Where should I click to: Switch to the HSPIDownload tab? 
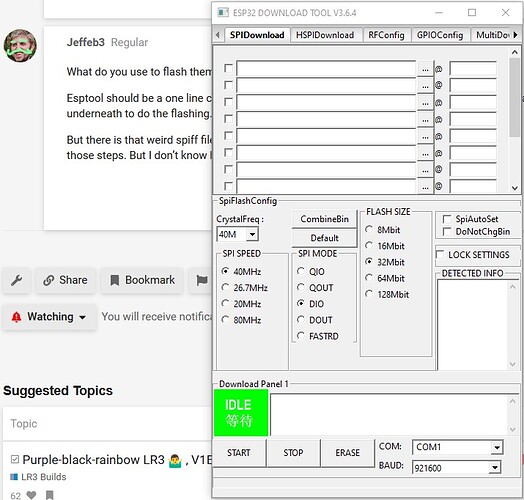click(325, 35)
